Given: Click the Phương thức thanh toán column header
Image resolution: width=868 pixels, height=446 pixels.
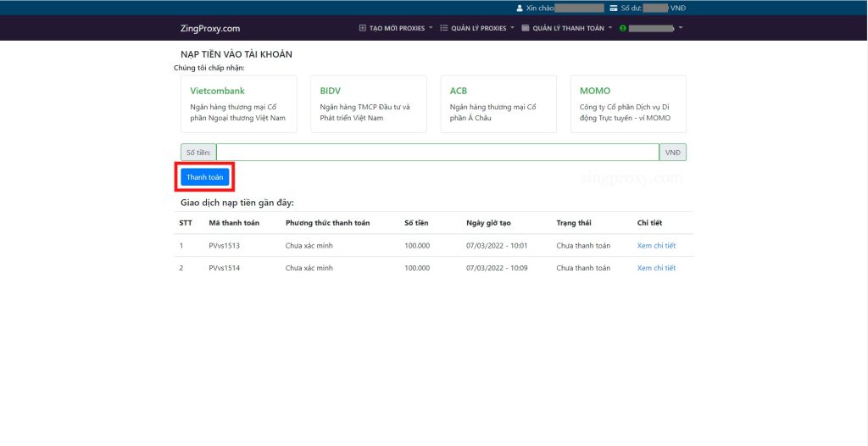Looking at the screenshot, I should click(328, 223).
